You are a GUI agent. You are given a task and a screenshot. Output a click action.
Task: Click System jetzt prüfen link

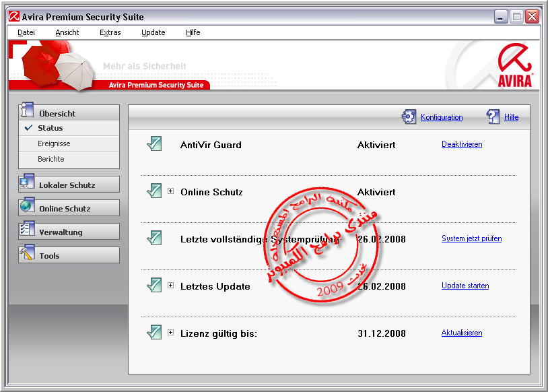pyautogui.click(x=471, y=238)
